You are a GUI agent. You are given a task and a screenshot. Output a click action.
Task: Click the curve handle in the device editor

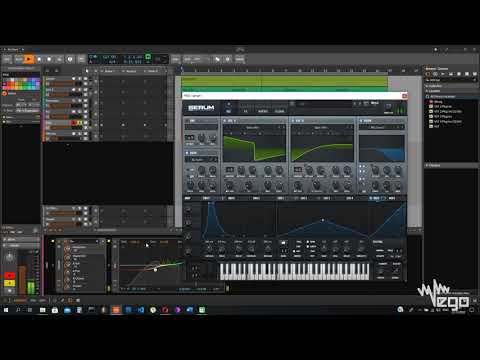click(155, 270)
